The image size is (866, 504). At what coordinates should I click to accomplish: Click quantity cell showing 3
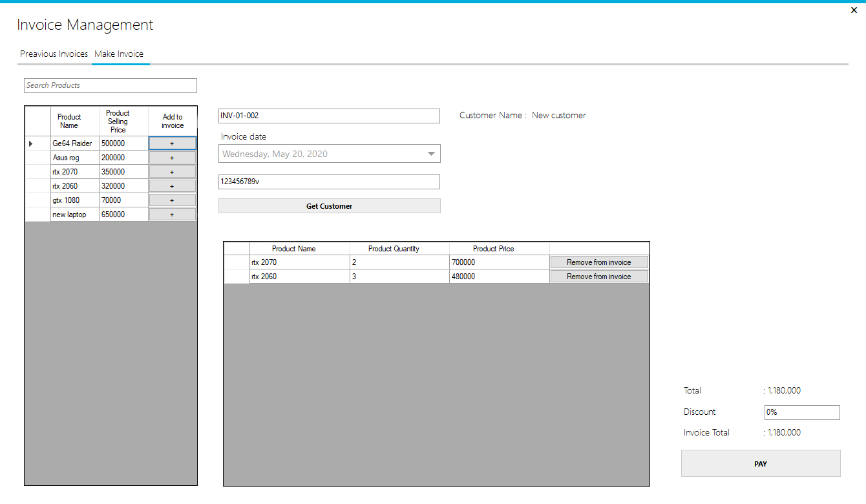tap(399, 277)
